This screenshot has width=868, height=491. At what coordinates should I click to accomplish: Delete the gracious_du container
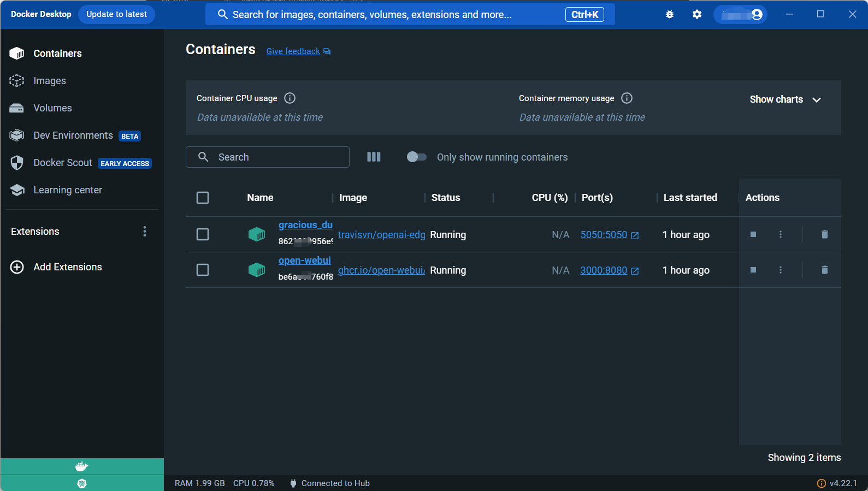tap(825, 234)
